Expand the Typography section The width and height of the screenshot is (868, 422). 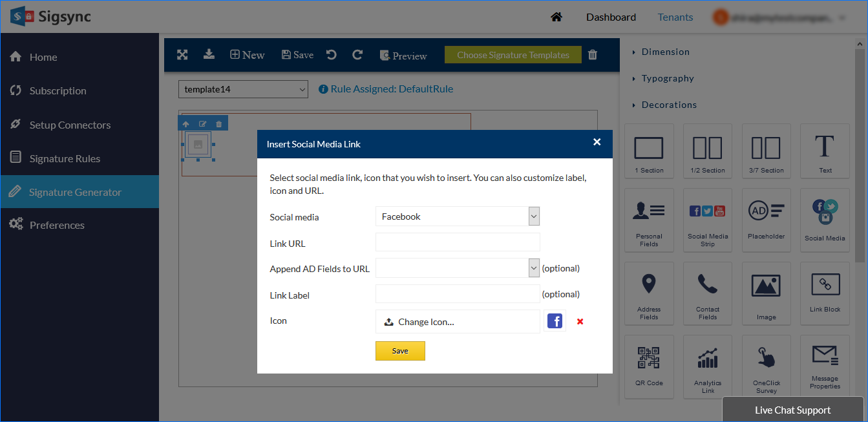coord(667,78)
